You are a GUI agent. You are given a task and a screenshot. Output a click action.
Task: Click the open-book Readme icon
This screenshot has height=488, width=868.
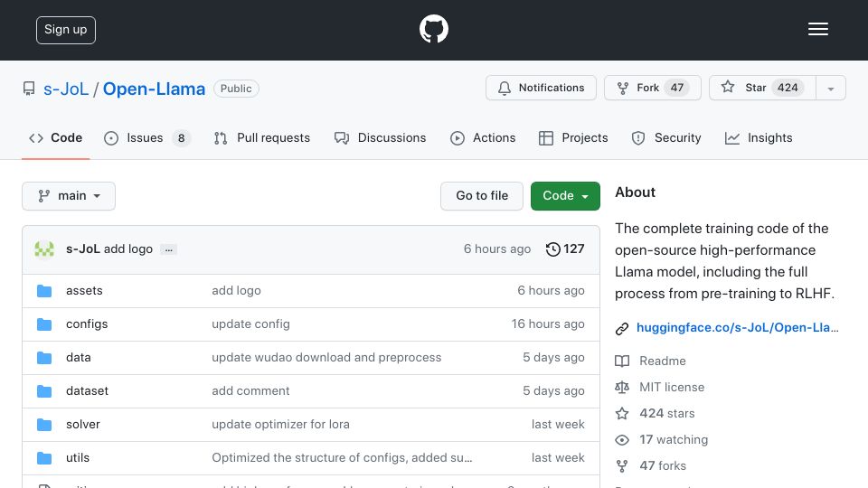(x=622, y=361)
